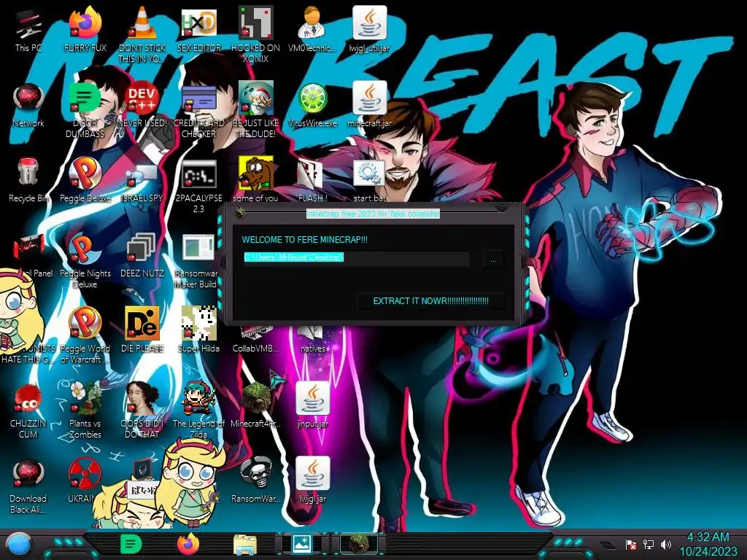Viewport: 747px width, 560px height.
Task: Launch the VirusWire.exe lime icon
Action: [312, 105]
